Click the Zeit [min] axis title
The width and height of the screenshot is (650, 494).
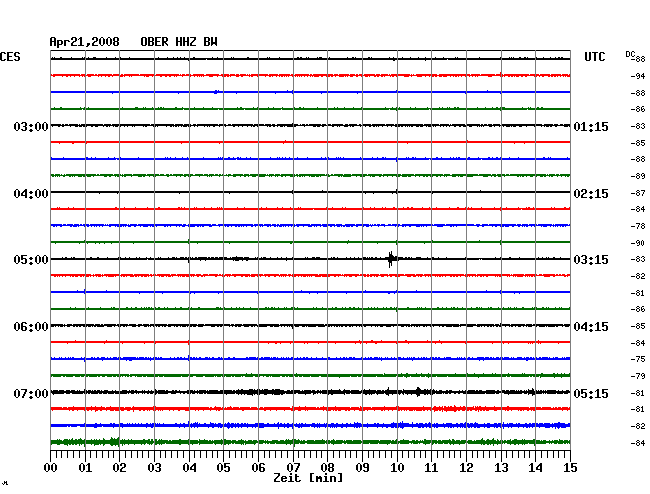(308, 478)
